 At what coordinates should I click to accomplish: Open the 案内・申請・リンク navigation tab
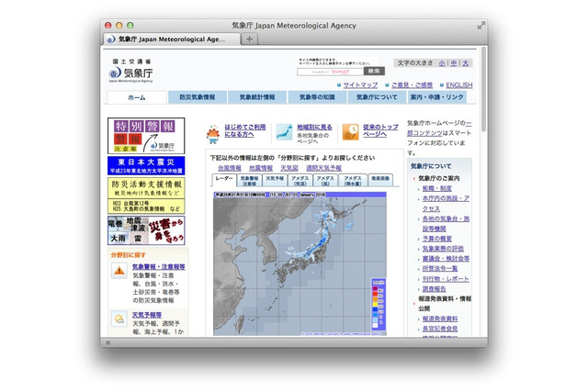pyautogui.click(x=437, y=97)
